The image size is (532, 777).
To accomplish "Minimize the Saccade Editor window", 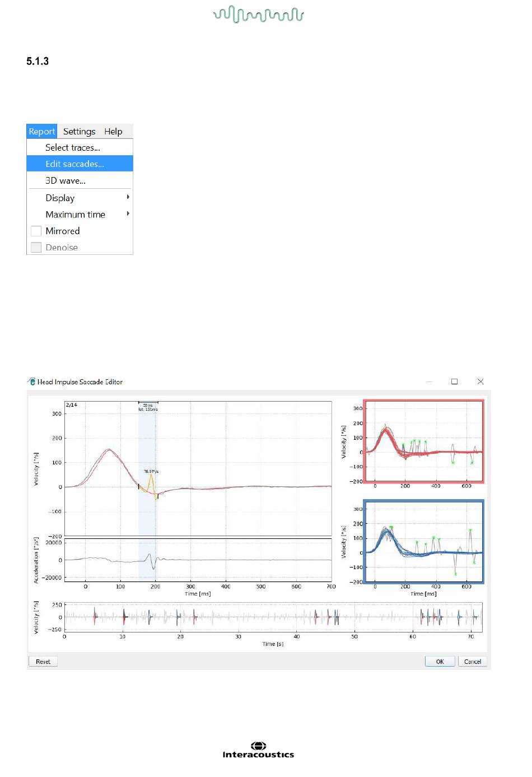I will coord(429,381).
